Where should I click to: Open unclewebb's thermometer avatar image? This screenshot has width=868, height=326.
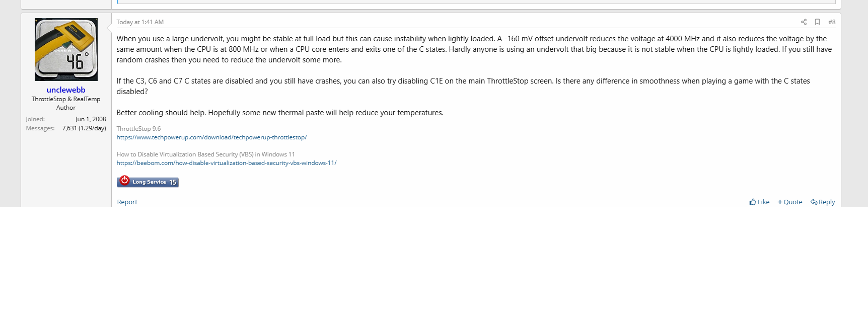(x=66, y=49)
